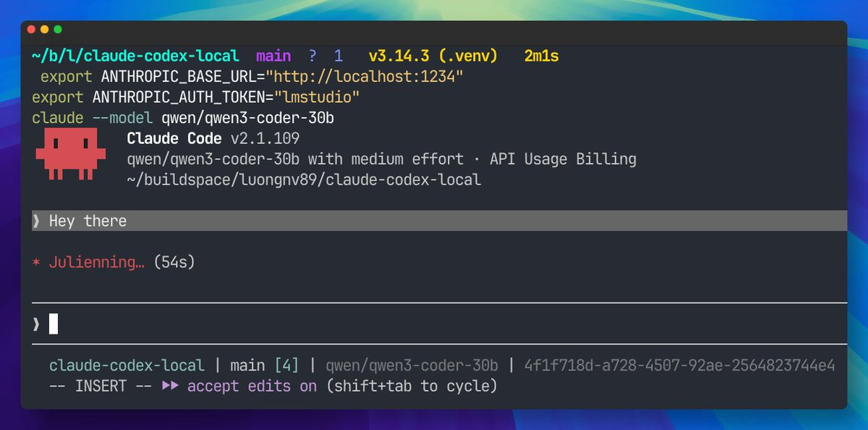
Task: Click the '(54s)' elapsed timer
Action: click(x=174, y=262)
